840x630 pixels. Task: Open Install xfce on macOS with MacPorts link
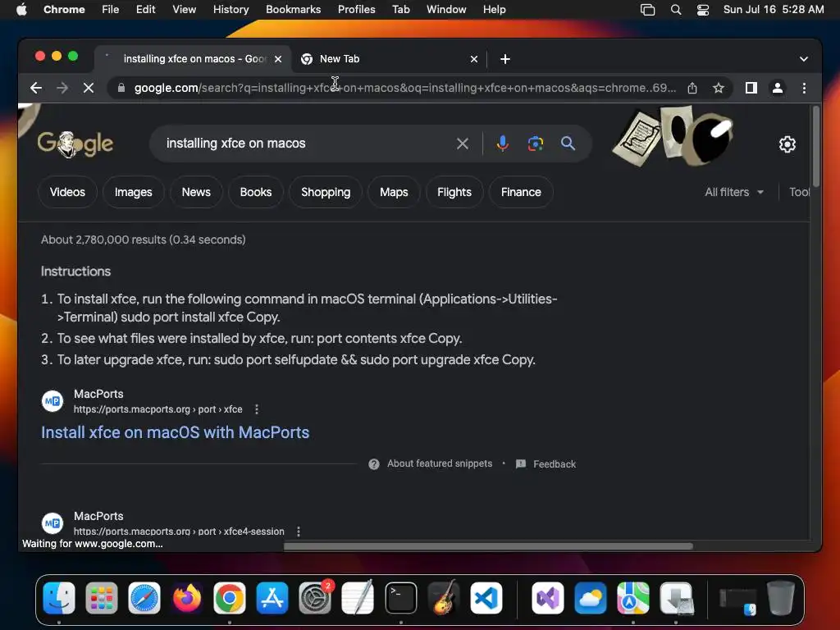pos(176,432)
